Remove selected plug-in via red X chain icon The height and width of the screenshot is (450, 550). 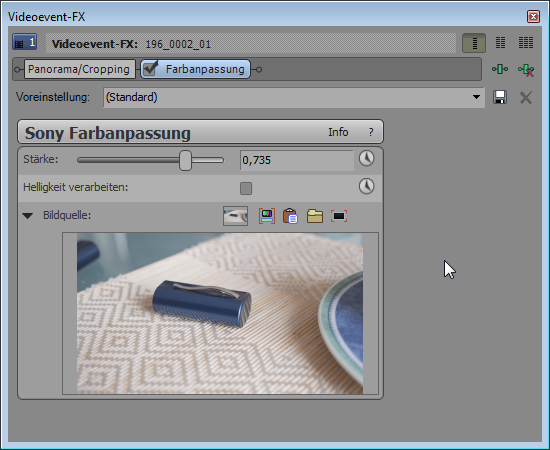526,69
